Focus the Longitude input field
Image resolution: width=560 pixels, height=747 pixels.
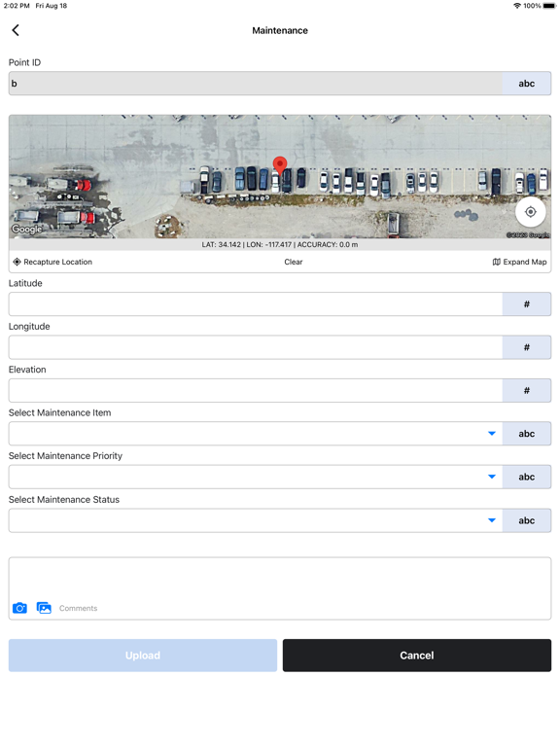click(x=256, y=347)
